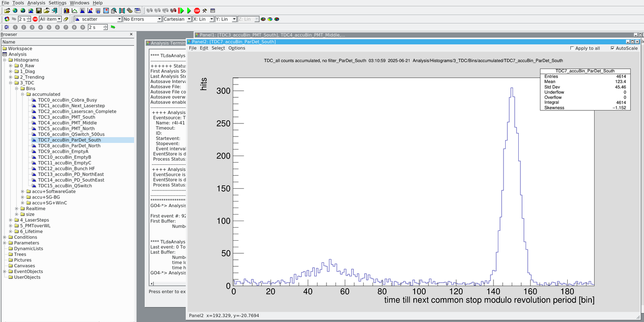Click the middle color palette oval icon
Screen dimensions: 644x322
[270, 19]
